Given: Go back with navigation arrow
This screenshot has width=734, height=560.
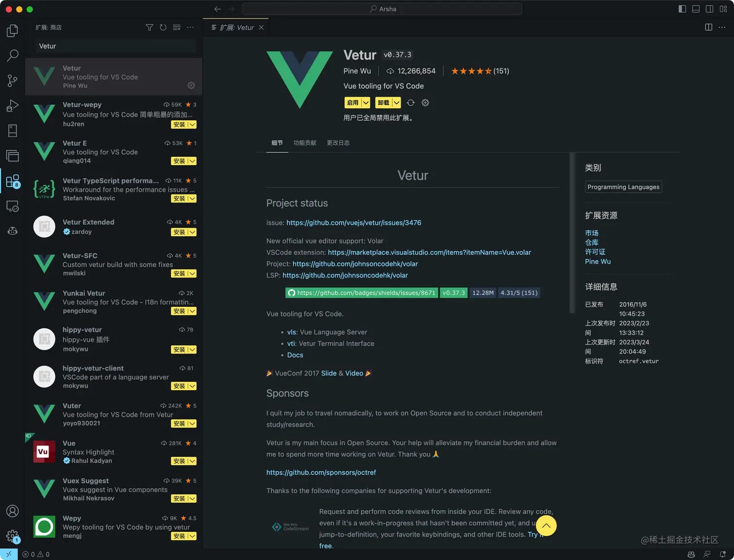Looking at the screenshot, I should pos(217,9).
